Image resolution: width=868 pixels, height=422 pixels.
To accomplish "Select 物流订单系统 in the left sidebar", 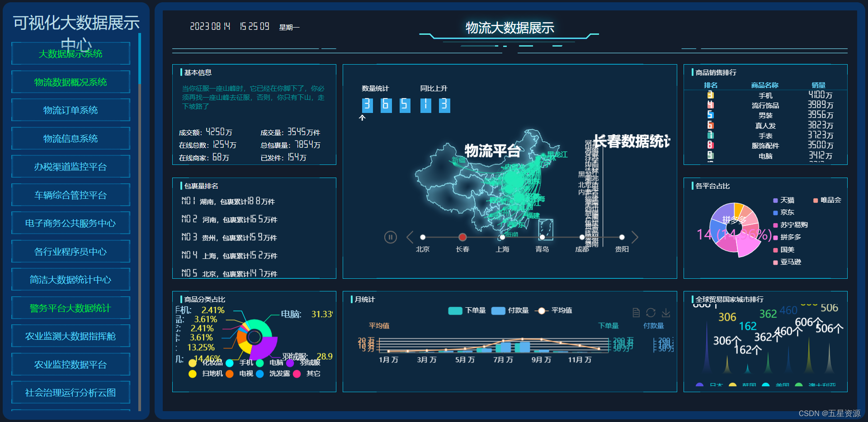I will pyautogui.click(x=71, y=110).
